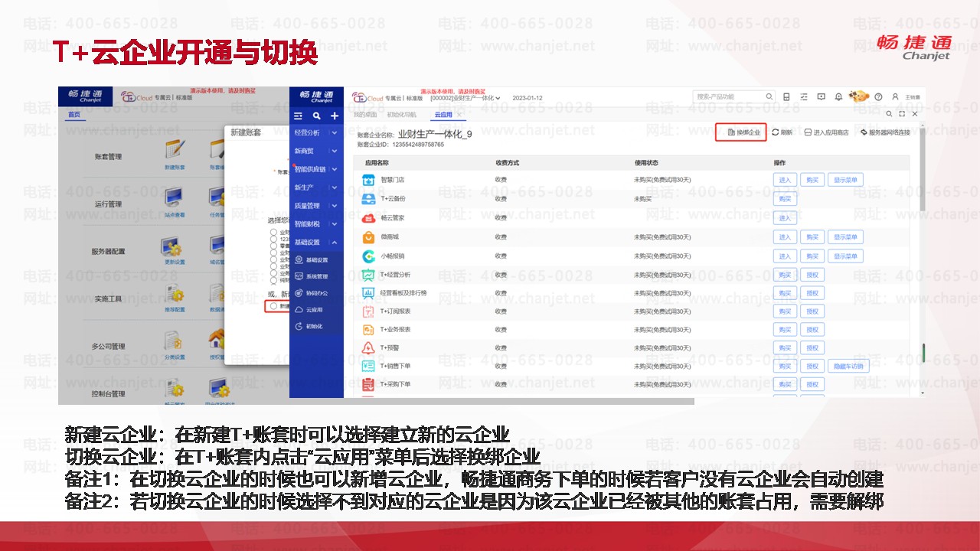This screenshot has width=980, height=551.
Task: Open 首页 tab in admin console
Action: (74, 115)
